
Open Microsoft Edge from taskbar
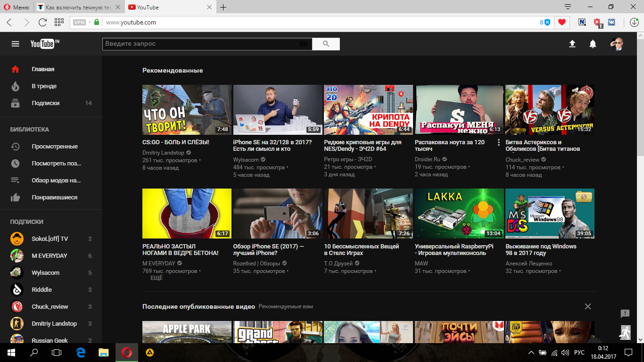[x=81, y=353]
